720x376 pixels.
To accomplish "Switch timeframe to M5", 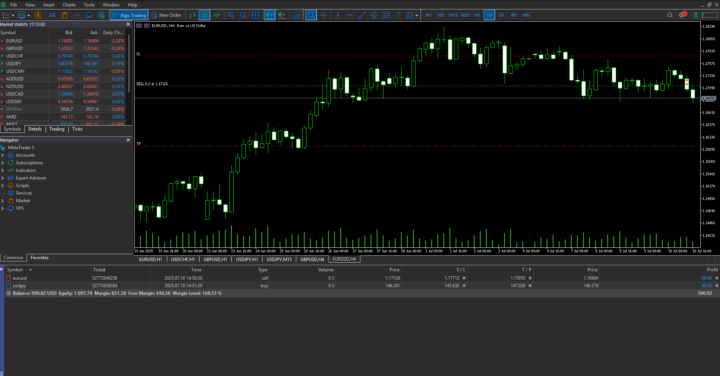I will [x=441, y=15].
